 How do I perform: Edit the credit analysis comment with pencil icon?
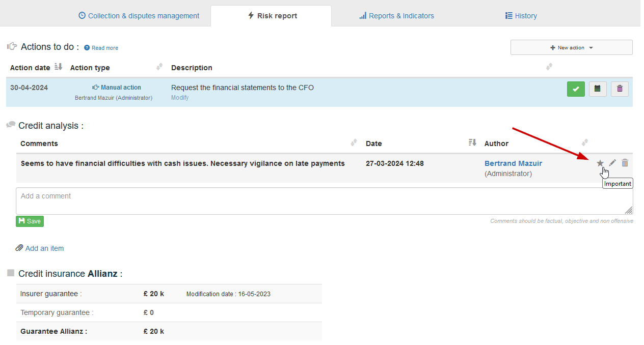pos(612,163)
